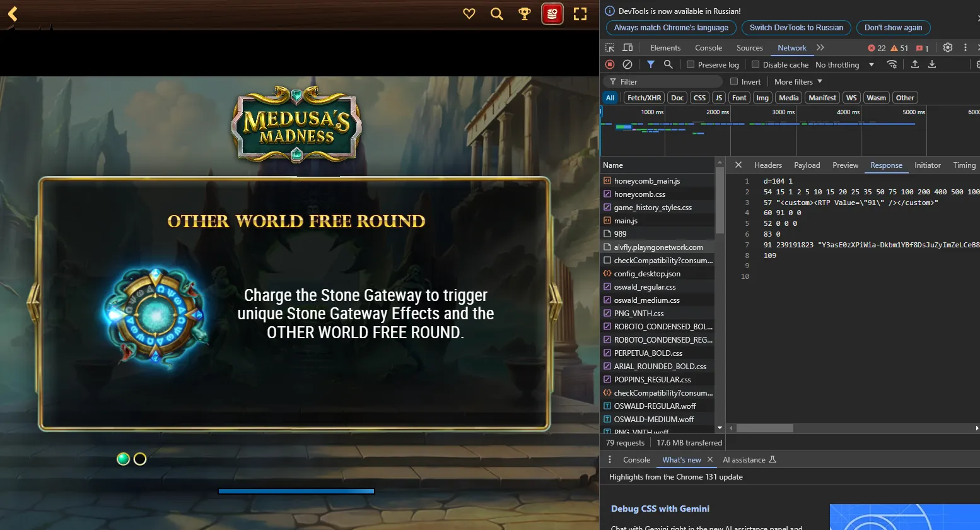This screenshot has width=980, height=530.
Task: Open game search magnifier icon
Action: pos(497,13)
